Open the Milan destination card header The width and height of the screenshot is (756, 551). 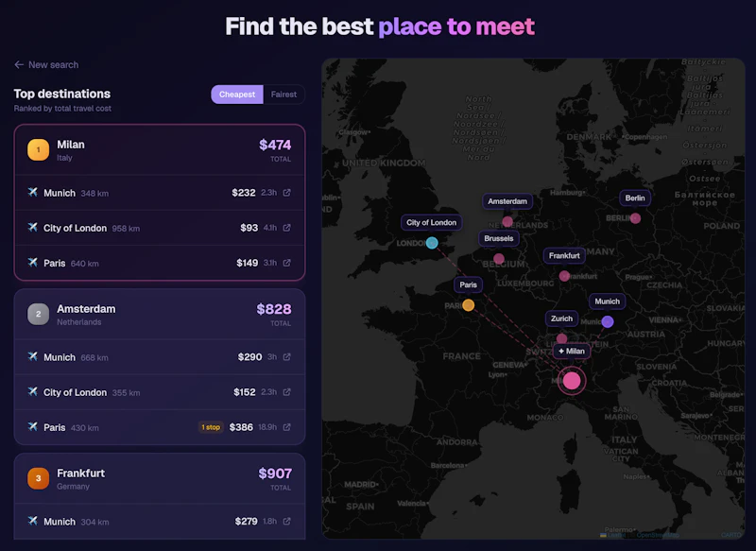(160, 150)
